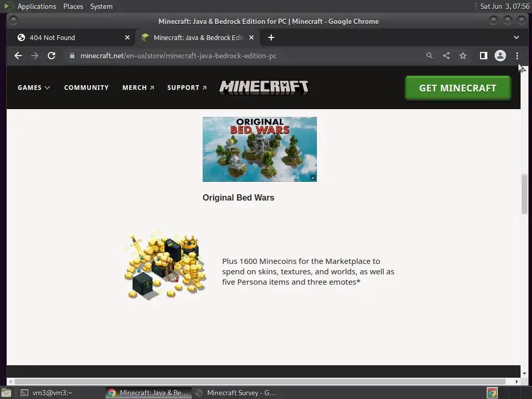Go back with the browser back arrow
The width and height of the screenshot is (532, 399).
[18, 56]
